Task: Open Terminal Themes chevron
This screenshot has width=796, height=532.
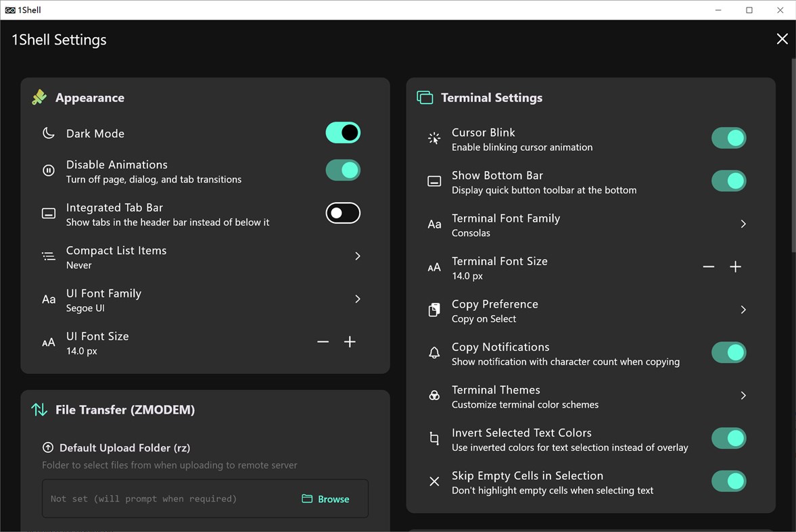Action: coord(743,395)
